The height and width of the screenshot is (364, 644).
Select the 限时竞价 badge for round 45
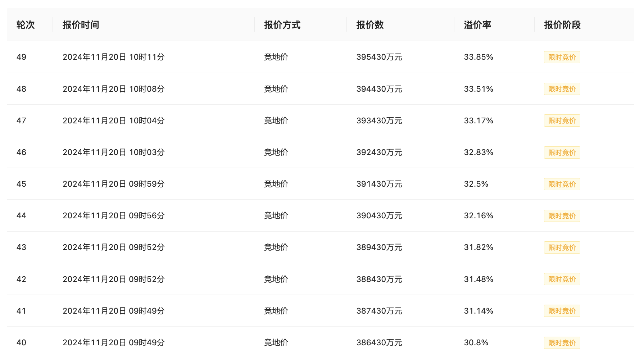coord(562,184)
